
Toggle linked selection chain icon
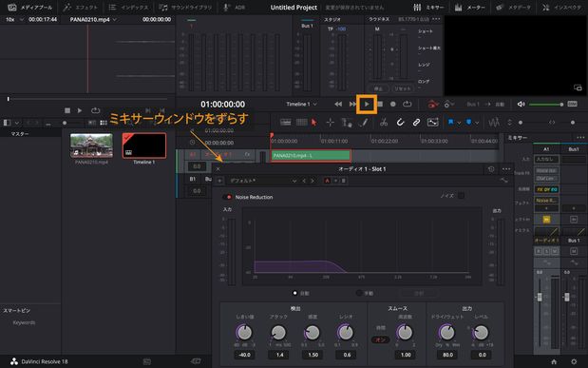pyautogui.click(x=416, y=123)
